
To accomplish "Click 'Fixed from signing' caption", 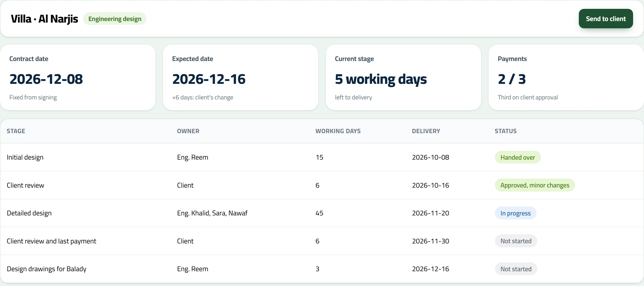I will tap(33, 97).
